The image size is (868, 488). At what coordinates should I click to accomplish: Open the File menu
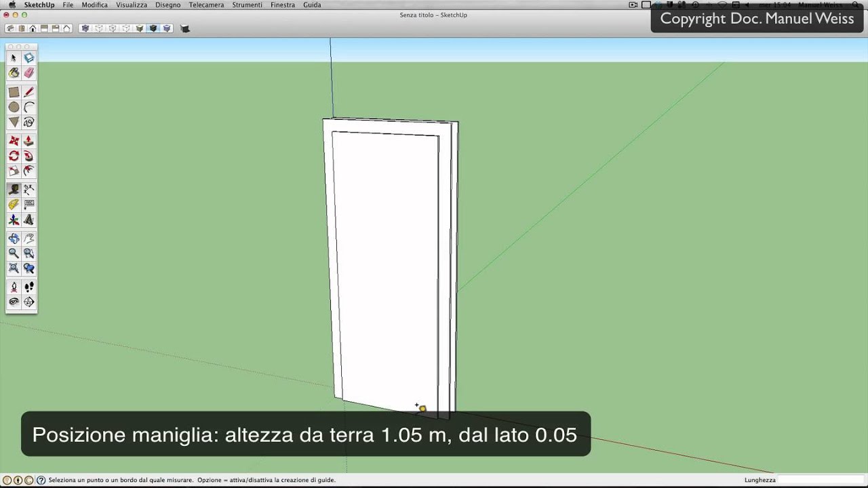pos(68,5)
